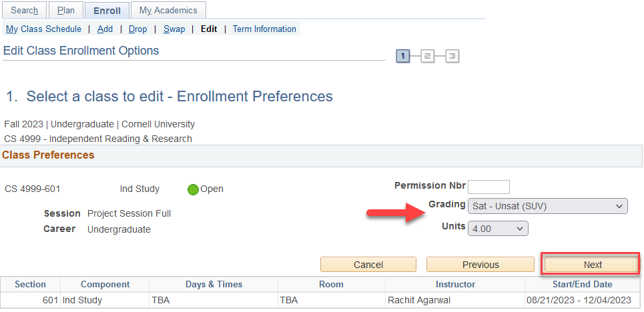This screenshot has width=644, height=312.
Task: Click the Drop enrollment link
Action: [x=138, y=29]
